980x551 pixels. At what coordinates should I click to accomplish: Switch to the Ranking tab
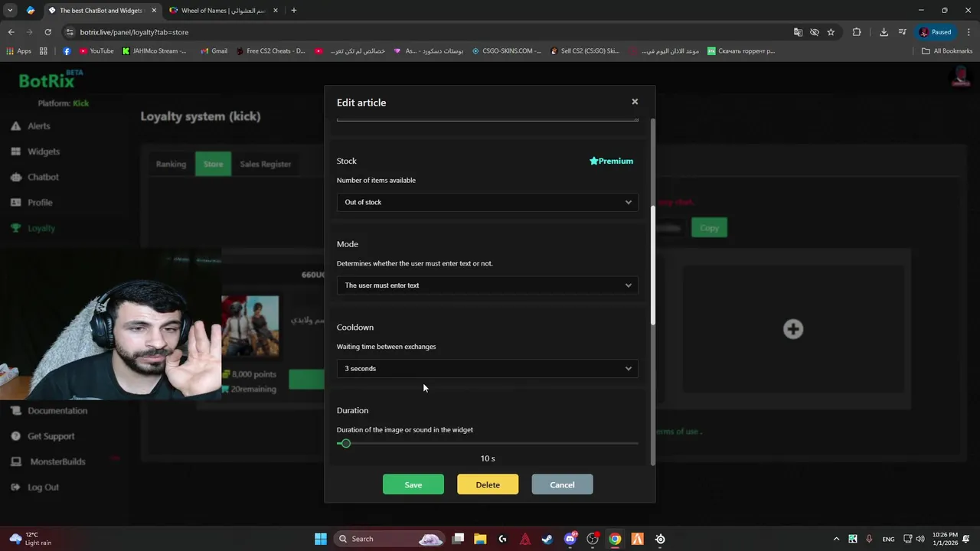(x=171, y=164)
